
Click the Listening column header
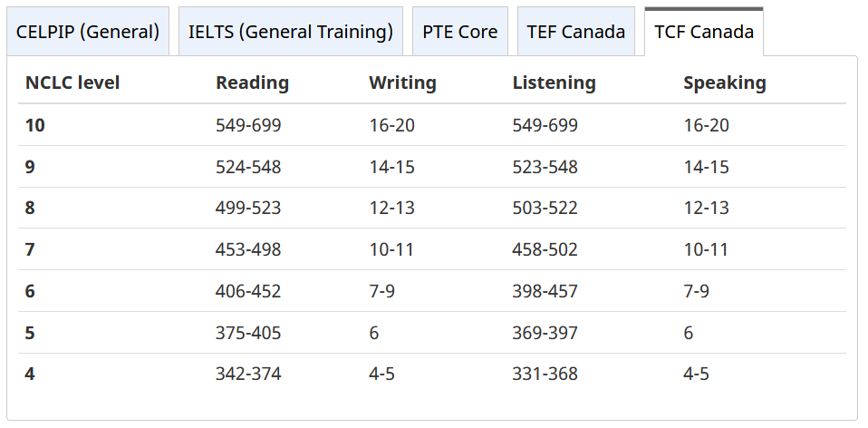click(x=555, y=83)
